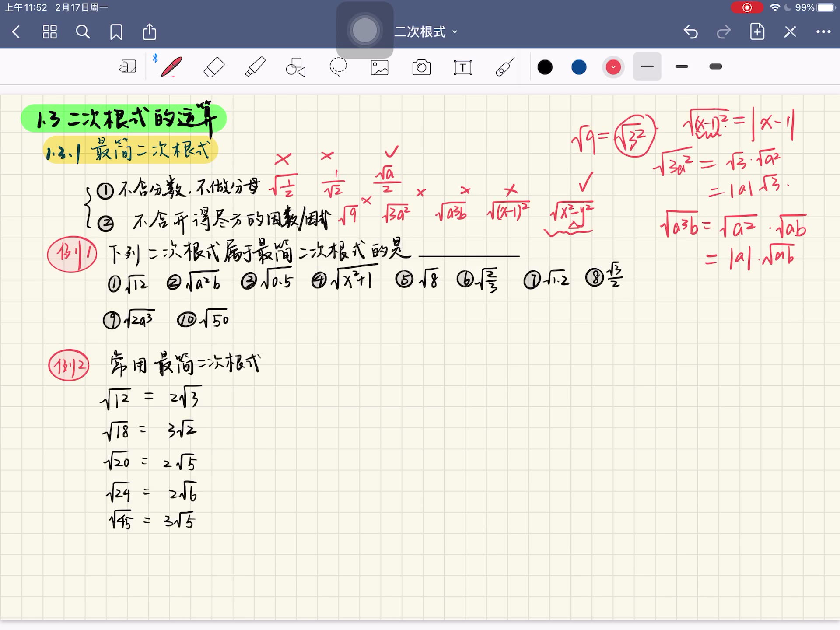Tap the handwritten line √18 = 3√2

pos(149,430)
